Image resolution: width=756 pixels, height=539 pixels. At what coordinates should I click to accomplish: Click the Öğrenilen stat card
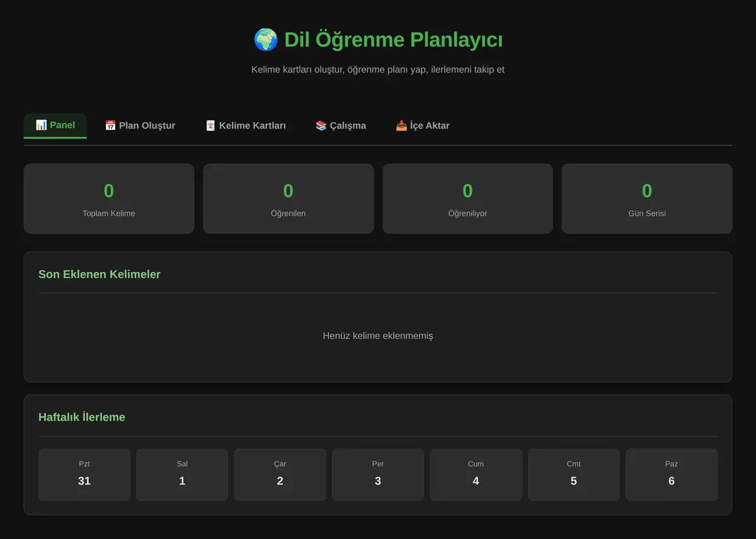(289, 199)
